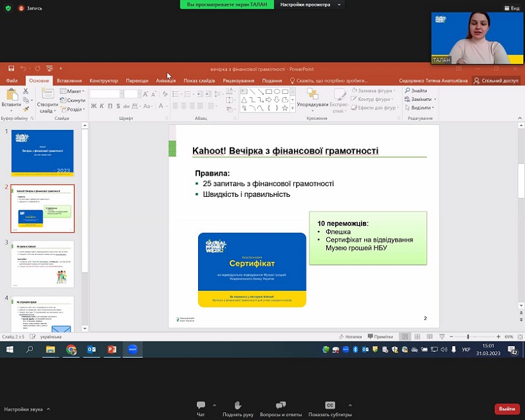Click zoom in plus button

point(499,336)
